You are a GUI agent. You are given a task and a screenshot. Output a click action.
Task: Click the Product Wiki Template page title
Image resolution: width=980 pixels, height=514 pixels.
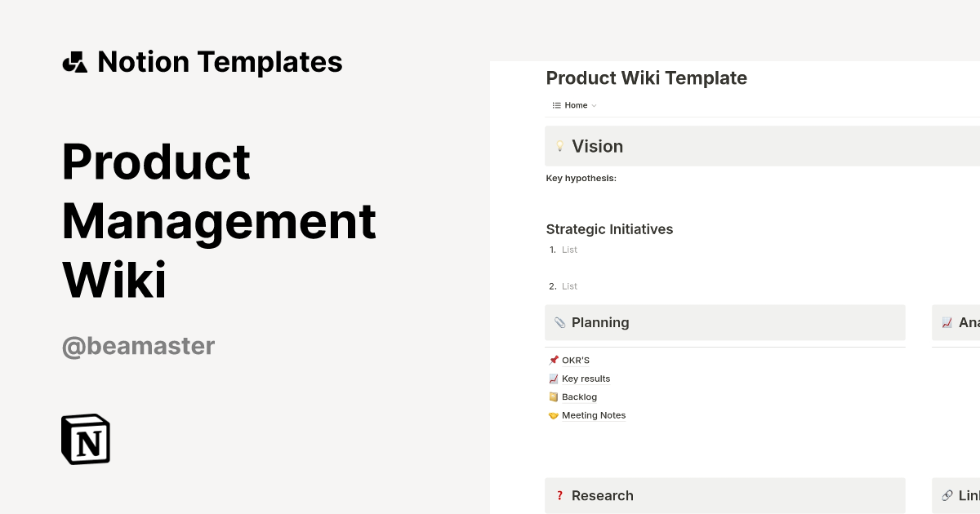[646, 78]
